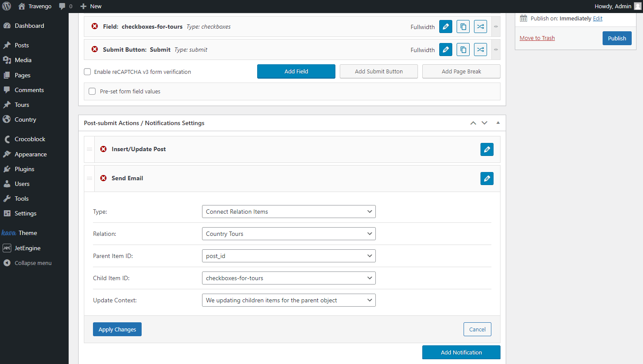Screen dimensions: 643x364
Task: Open the Appearance menu item
Action: click(x=34, y=154)
